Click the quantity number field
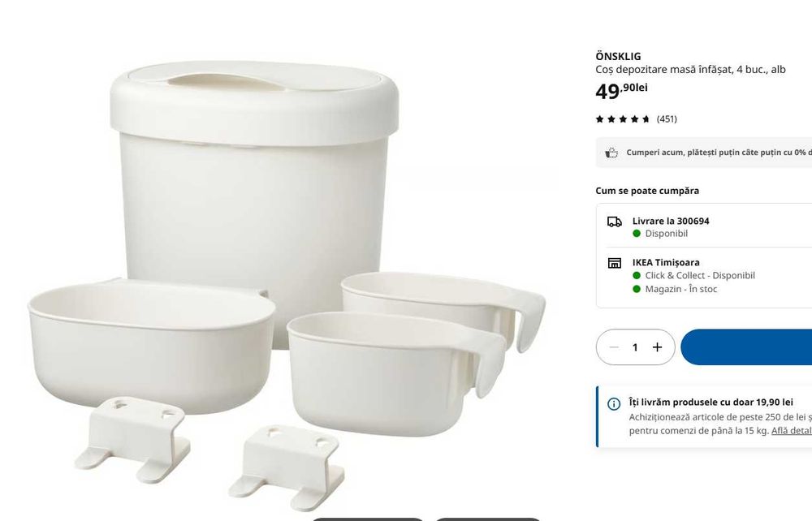This screenshot has width=812, height=521. point(635,347)
